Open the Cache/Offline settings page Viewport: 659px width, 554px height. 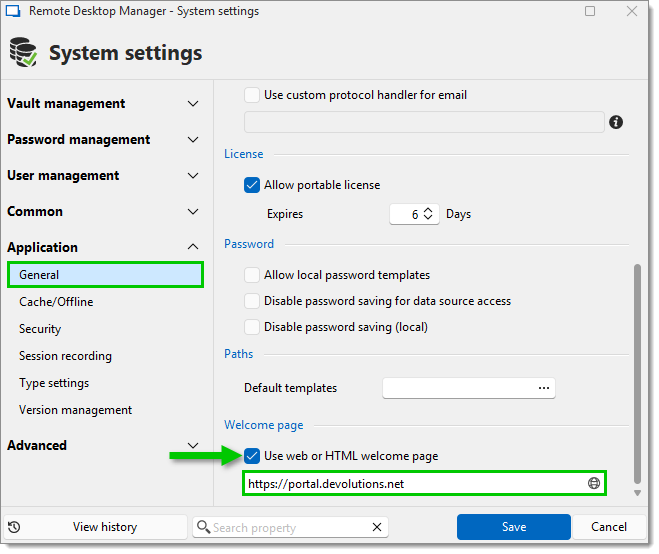pyautogui.click(x=56, y=302)
